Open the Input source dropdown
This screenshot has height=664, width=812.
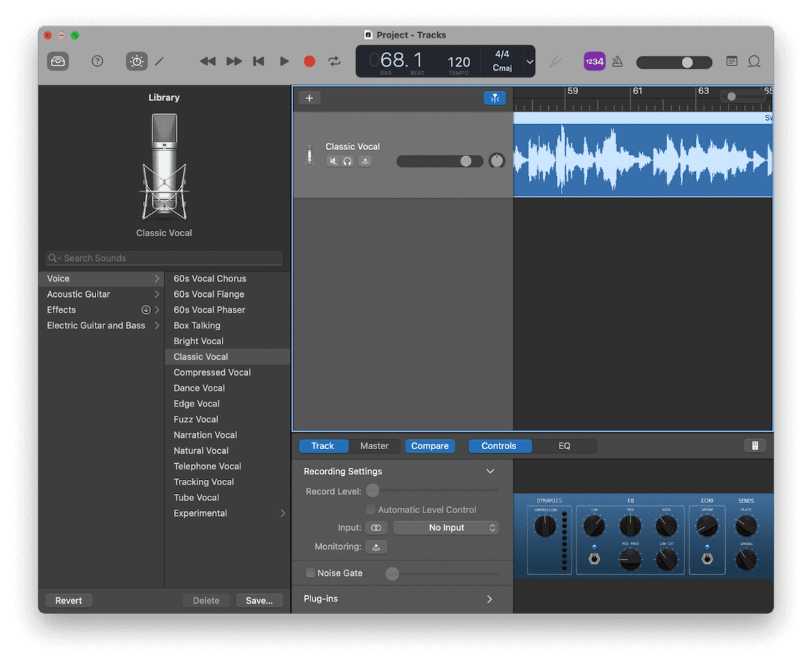point(446,528)
